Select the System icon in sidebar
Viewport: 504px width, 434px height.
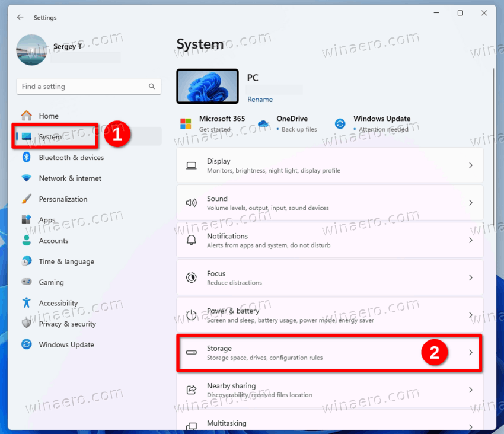pos(27,136)
